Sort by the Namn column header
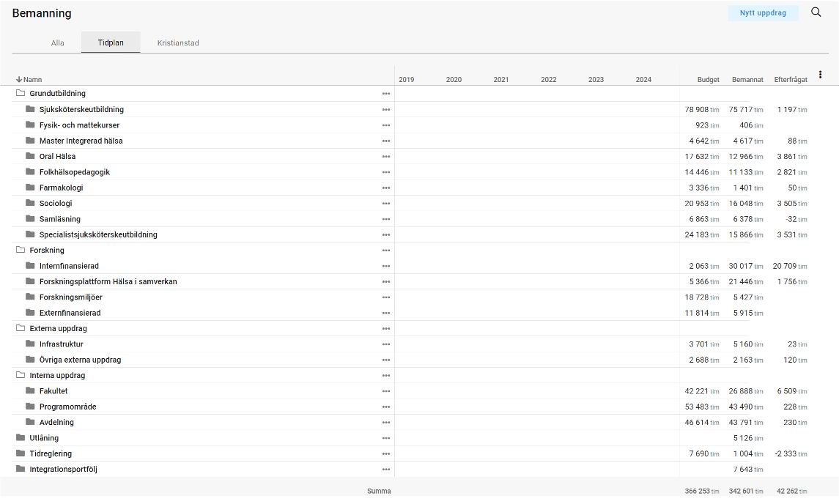This screenshot has width=839, height=504. click(x=32, y=80)
